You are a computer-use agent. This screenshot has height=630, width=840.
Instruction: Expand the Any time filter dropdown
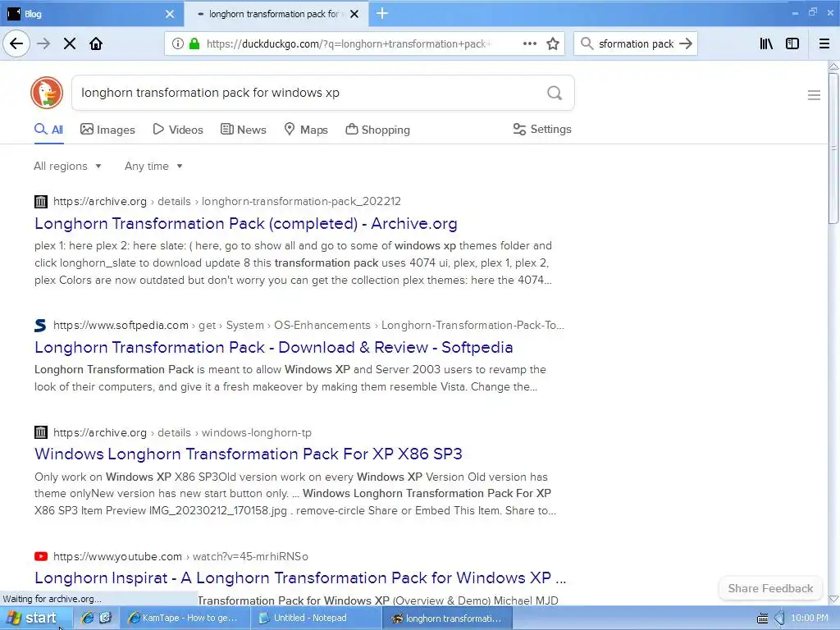[x=153, y=166]
